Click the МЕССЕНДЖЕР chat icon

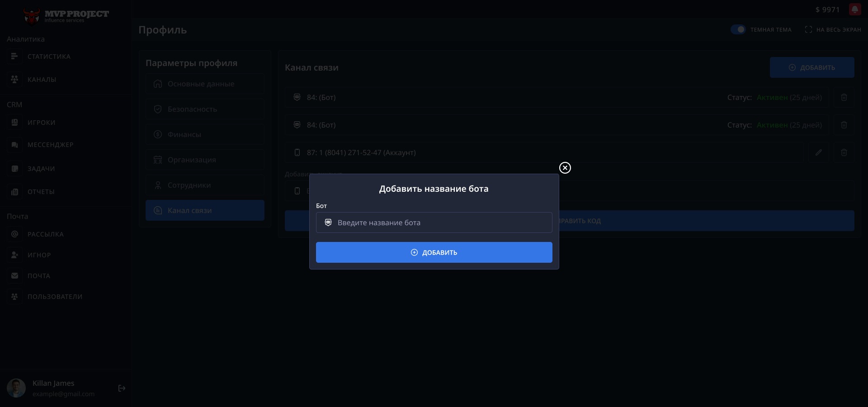tap(14, 145)
